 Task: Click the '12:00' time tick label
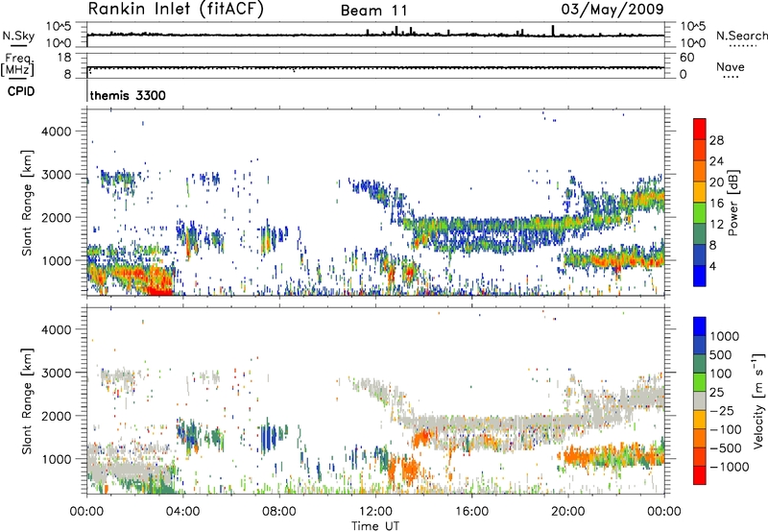pos(375,512)
